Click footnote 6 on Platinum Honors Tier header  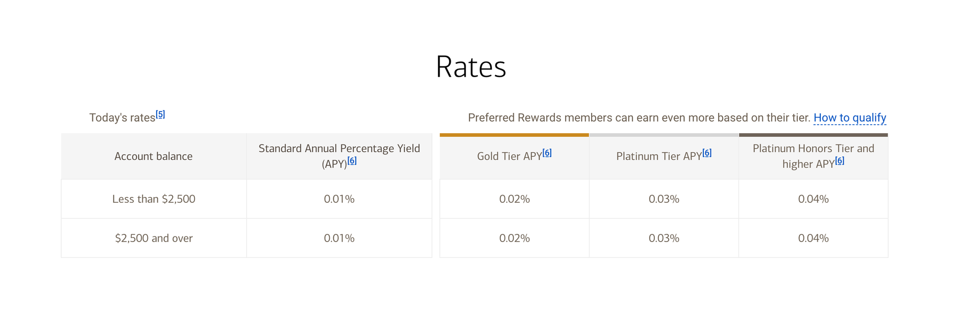840,160
